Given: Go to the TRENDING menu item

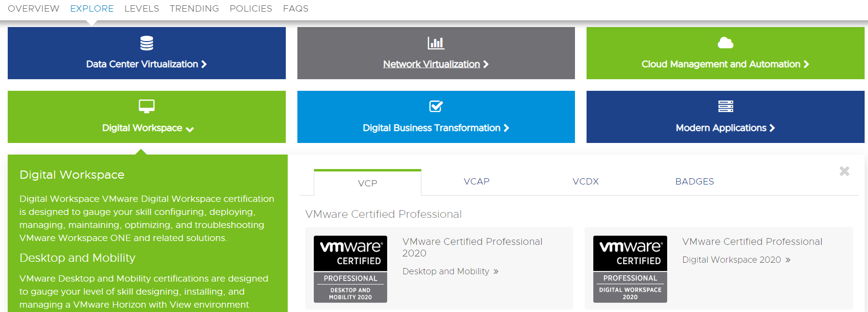Looking at the screenshot, I should click(x=194, y=9).
